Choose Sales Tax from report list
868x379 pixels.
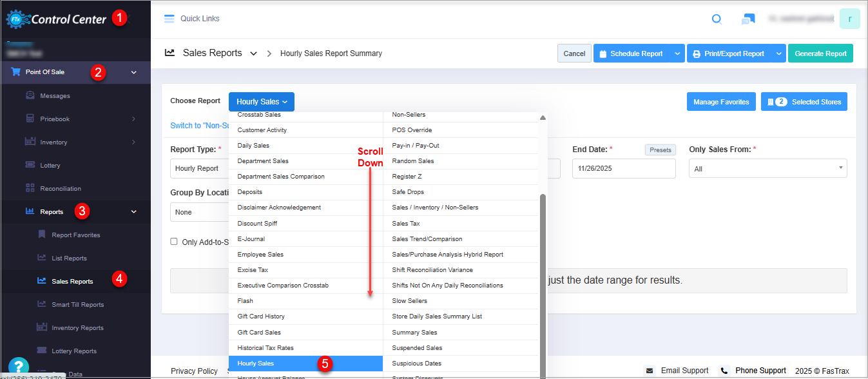click(x=406, y=224)
